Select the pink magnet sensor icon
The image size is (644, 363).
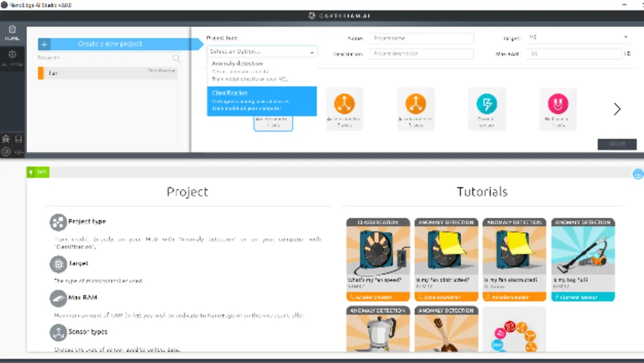[557, 104]
